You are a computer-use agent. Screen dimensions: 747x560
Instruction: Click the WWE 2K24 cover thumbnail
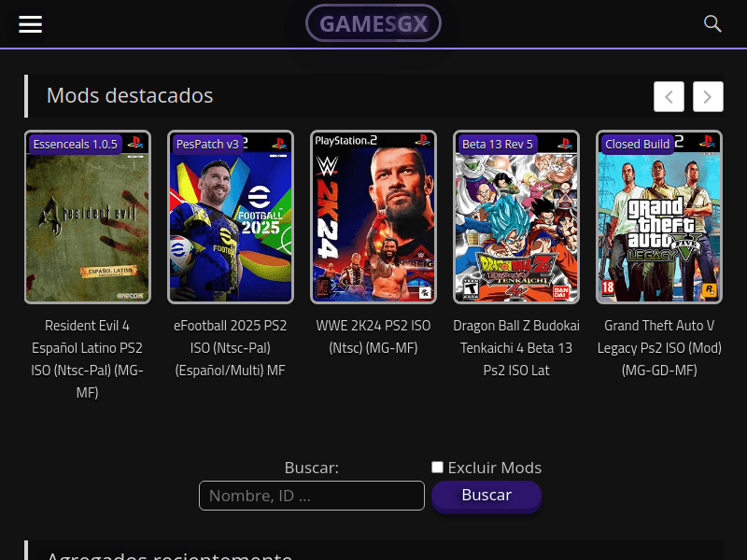[373, 217]
